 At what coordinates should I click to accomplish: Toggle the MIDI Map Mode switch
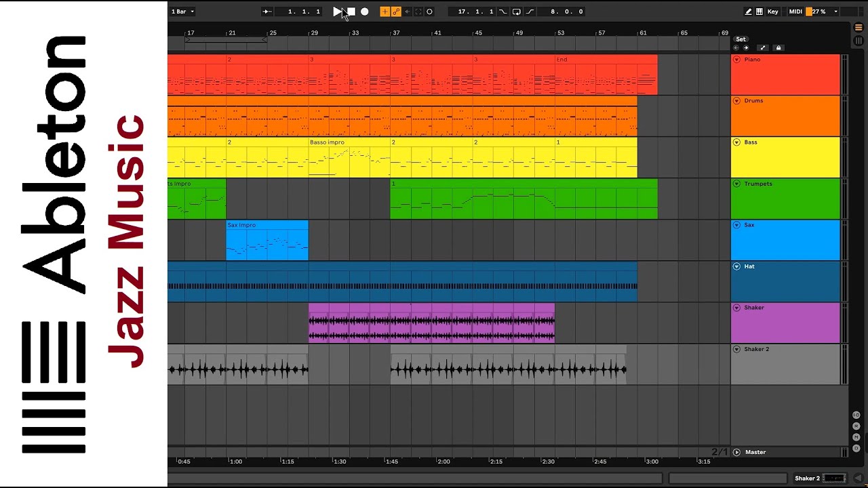coord(795,12)
